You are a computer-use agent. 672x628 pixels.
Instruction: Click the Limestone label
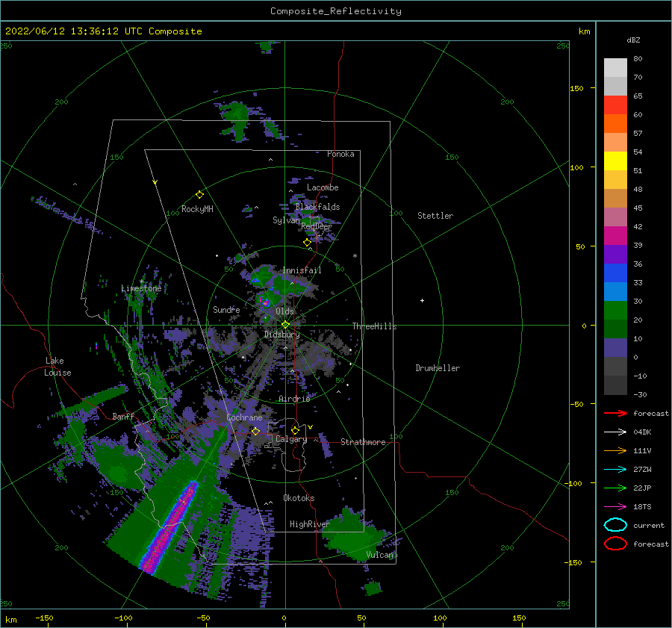click(141, 288)
